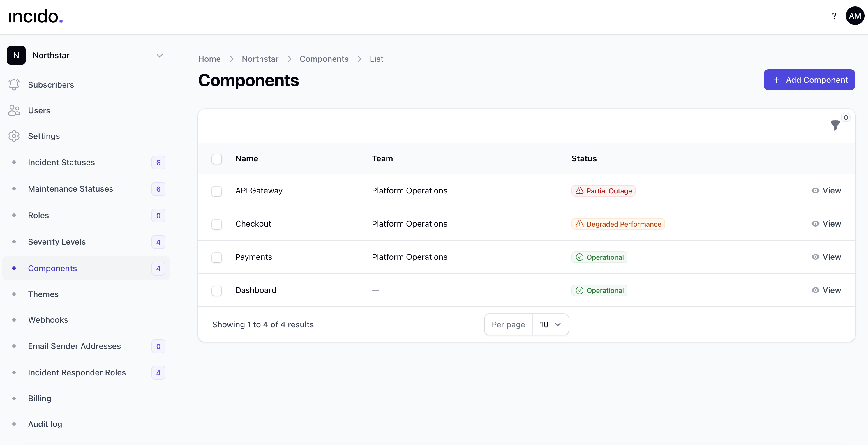Click View link for API Gateway
This screenshot has height=445, width=868.
[826, 191]
